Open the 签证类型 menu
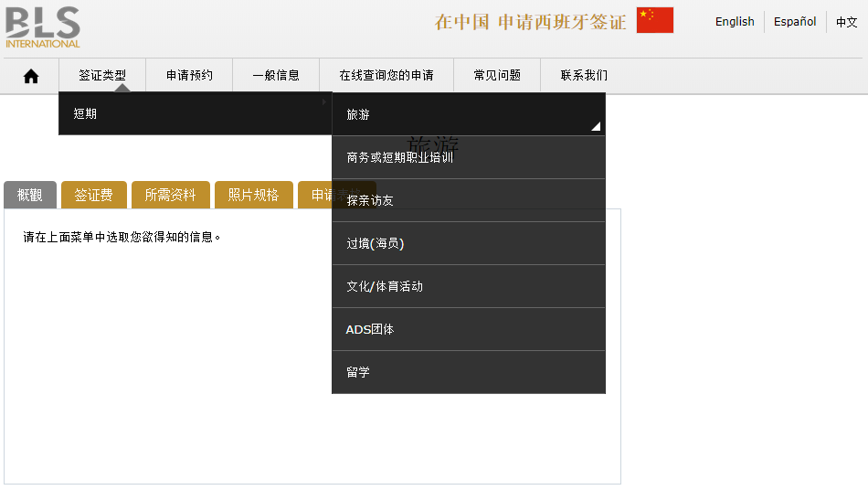Image resolution: width=868 pixels, height=490 pixels. click(x=102, y=76)
